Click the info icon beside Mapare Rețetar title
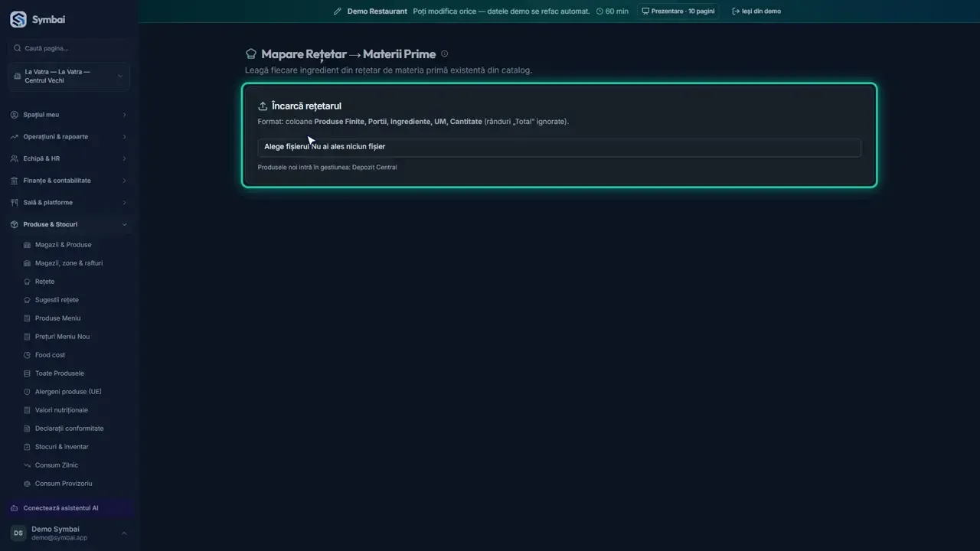 (445, 54)
